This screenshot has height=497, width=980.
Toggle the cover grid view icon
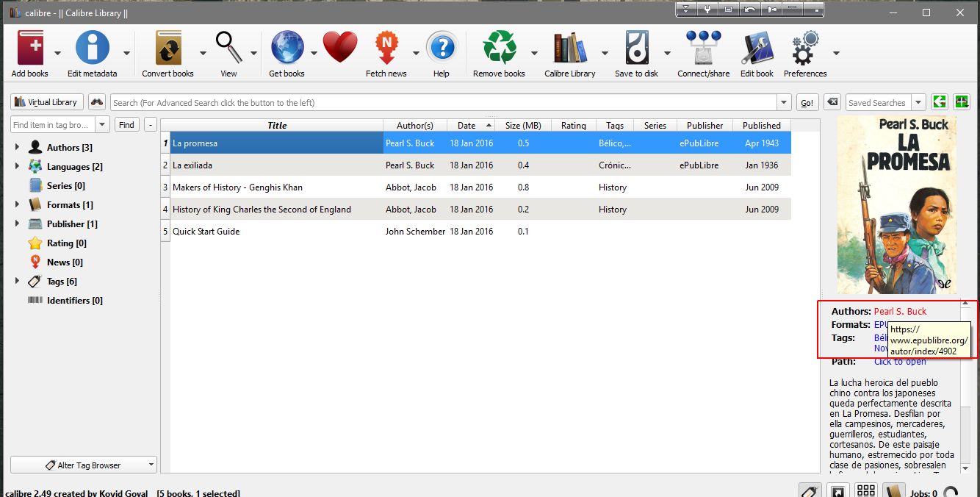pos(865,492)
